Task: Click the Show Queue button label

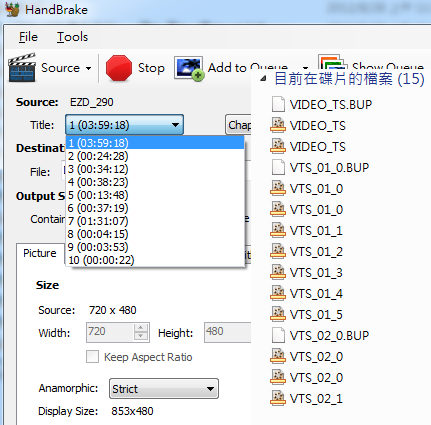Action: (x=388, y=67)
